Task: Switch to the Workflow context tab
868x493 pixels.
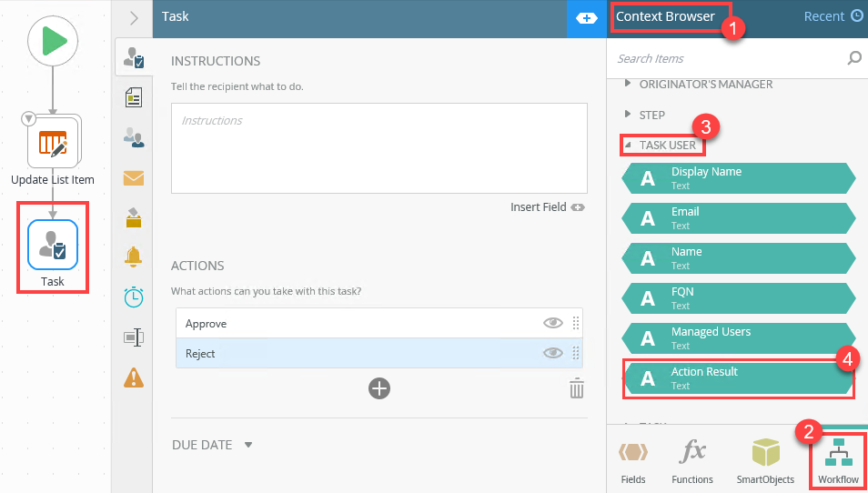Action: (837, 460)
